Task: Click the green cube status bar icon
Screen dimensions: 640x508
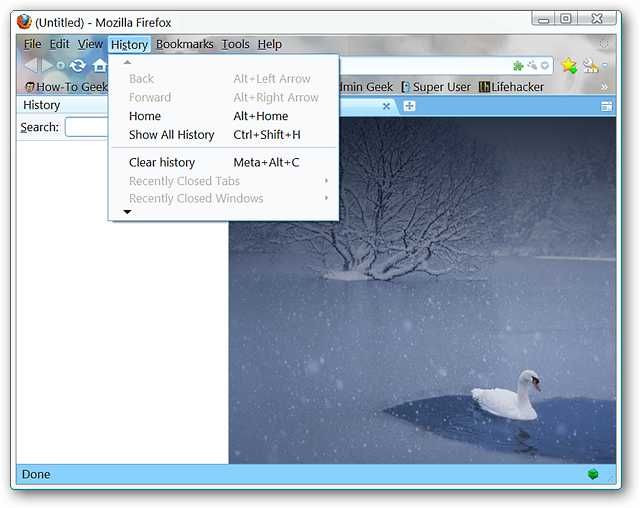Action: 593,474
